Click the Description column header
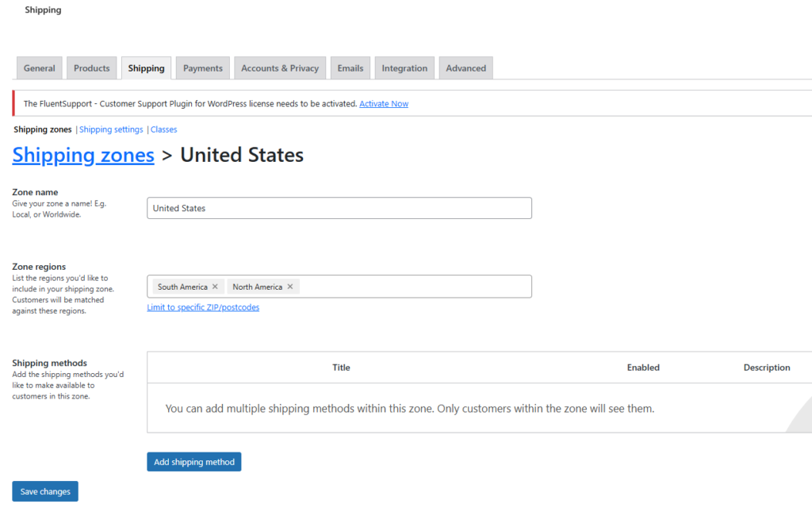 [767, 368]
